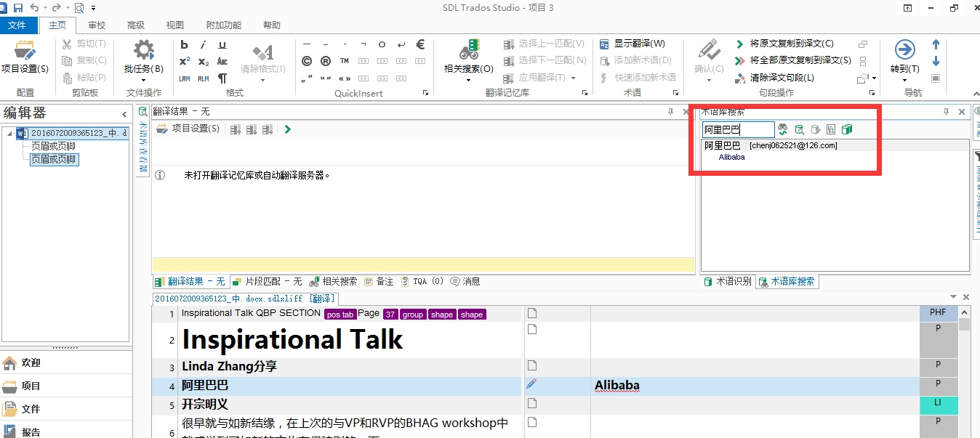Click 将原文复制到译文 copy source icon
This screenshot has width=980, height=438.
point(739,44)
